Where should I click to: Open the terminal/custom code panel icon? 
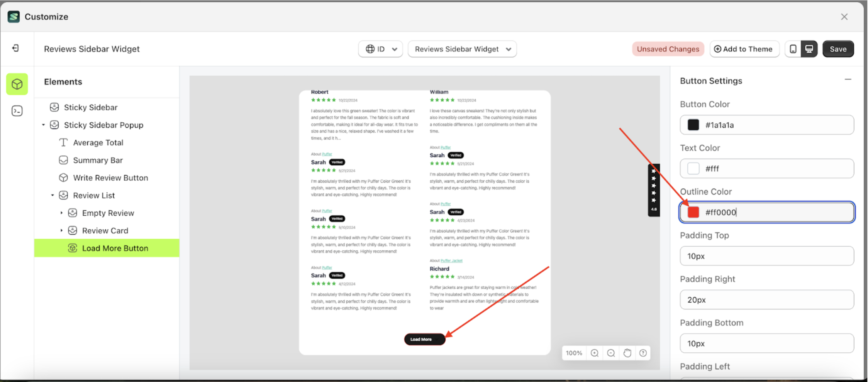17,111
